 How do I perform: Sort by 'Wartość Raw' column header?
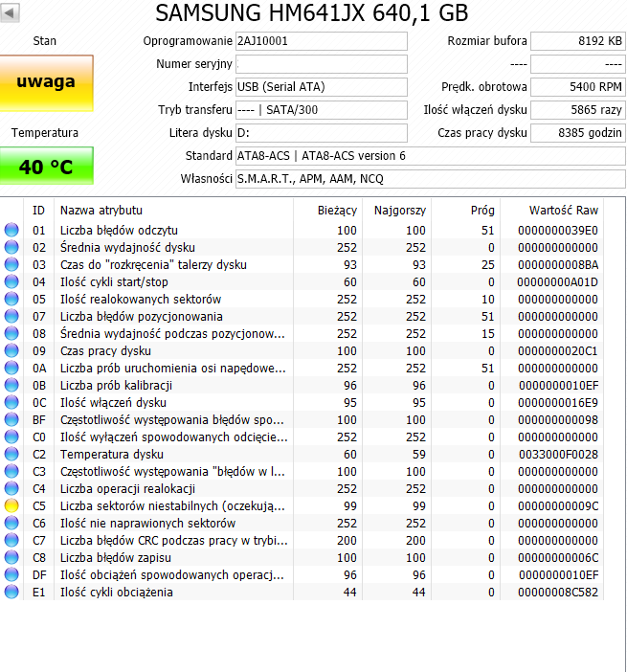(552, 210)
